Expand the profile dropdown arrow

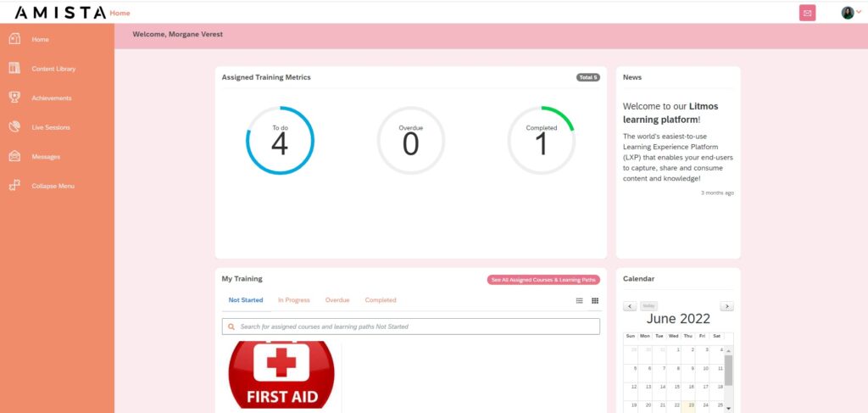tap(859, 12)
